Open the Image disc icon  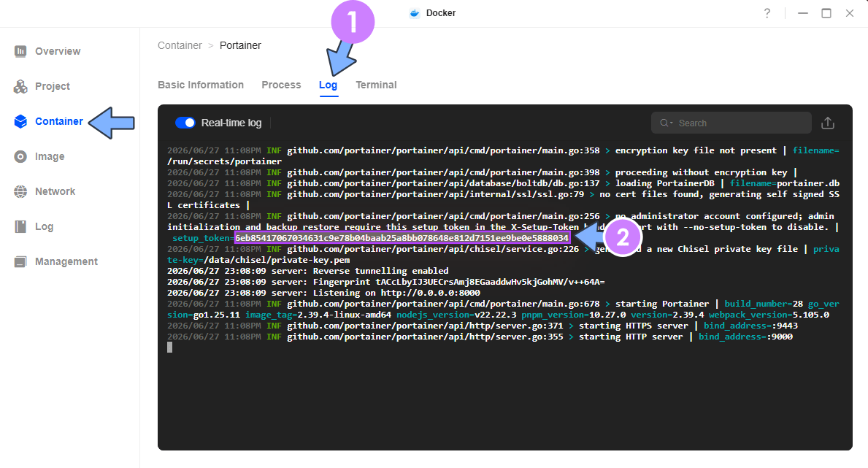pyautogui.click(x=20, y=157)
